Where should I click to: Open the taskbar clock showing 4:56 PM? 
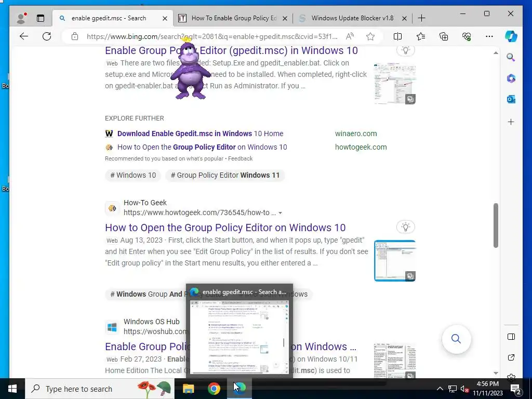pyautogui.click(x=487, y=389)
